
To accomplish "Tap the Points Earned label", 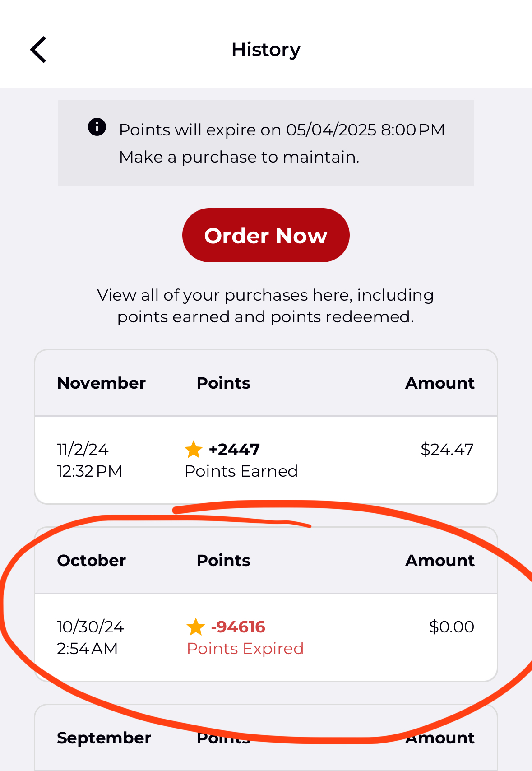I will pos(241,471).
